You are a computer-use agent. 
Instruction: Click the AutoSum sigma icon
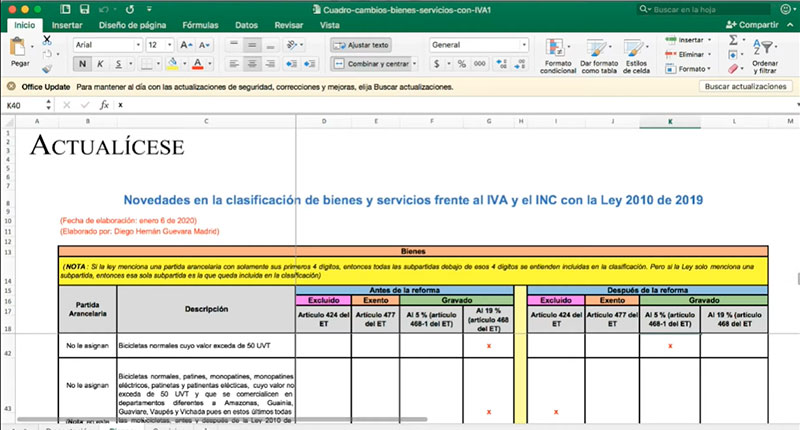click(733, 40)
